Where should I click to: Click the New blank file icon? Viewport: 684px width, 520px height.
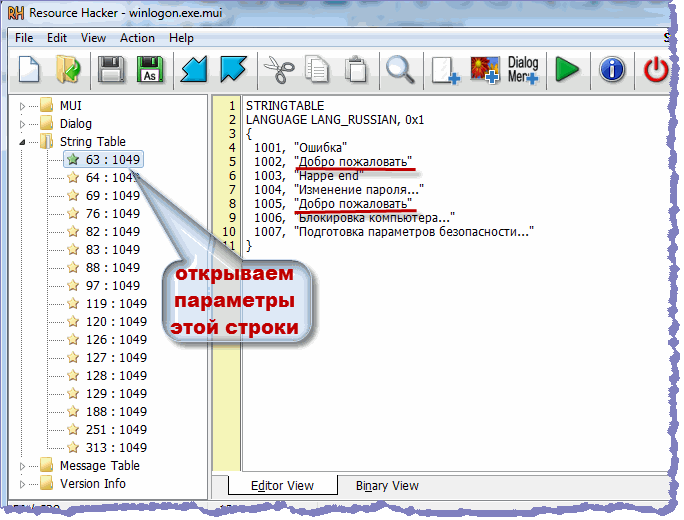point(29,69)
